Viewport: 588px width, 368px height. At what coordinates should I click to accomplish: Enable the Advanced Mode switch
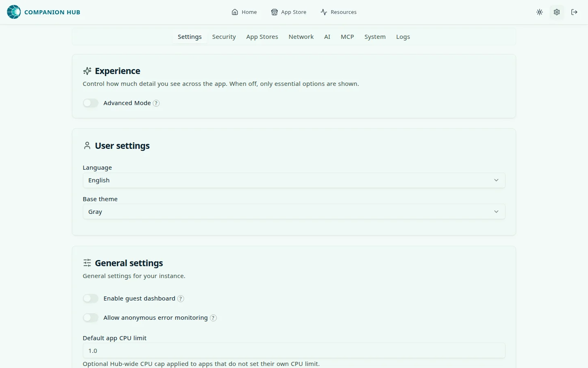click(91, 103)
